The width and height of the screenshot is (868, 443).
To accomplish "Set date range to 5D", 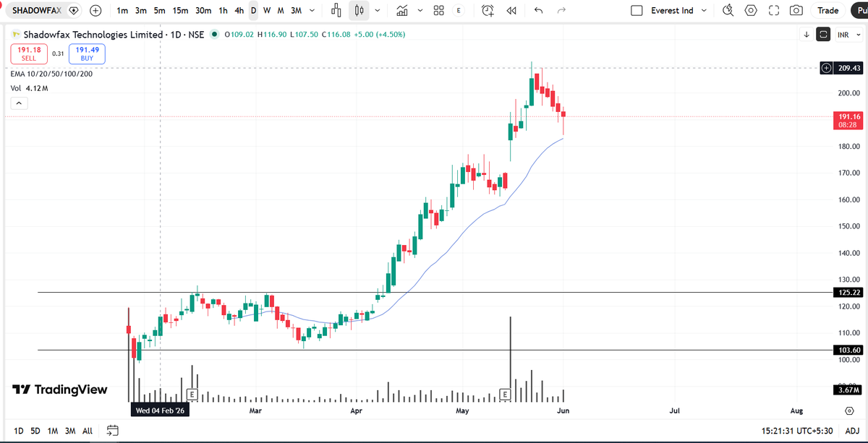I will 35,431.
